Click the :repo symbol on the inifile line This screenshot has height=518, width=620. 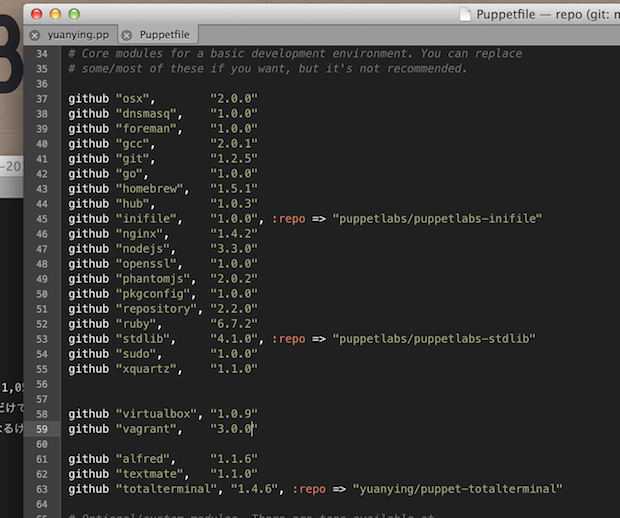pos(289,219)
